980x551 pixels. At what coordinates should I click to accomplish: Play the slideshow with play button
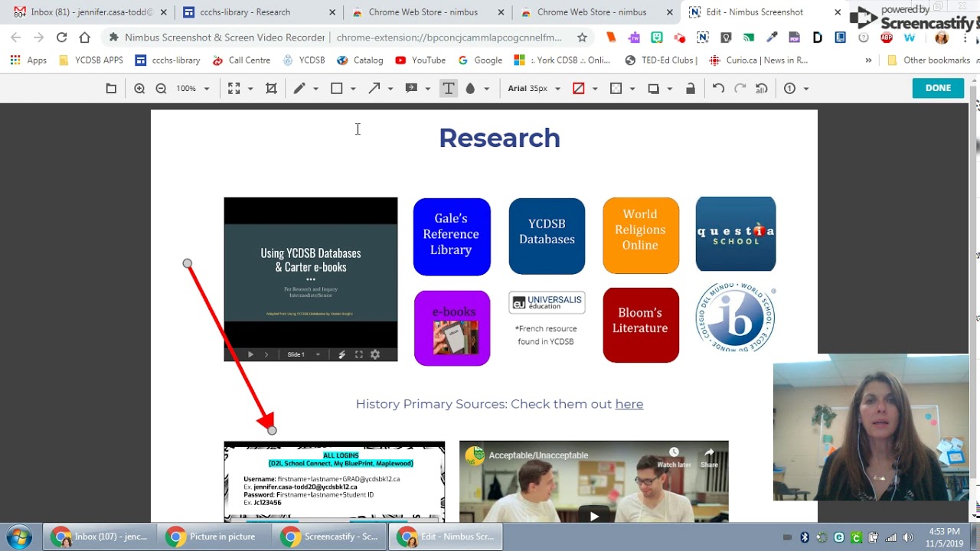click(250, 354)
